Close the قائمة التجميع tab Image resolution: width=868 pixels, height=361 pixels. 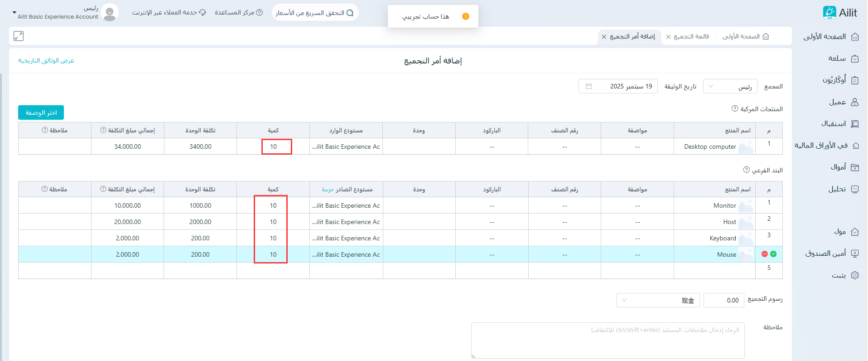(668, 37)
